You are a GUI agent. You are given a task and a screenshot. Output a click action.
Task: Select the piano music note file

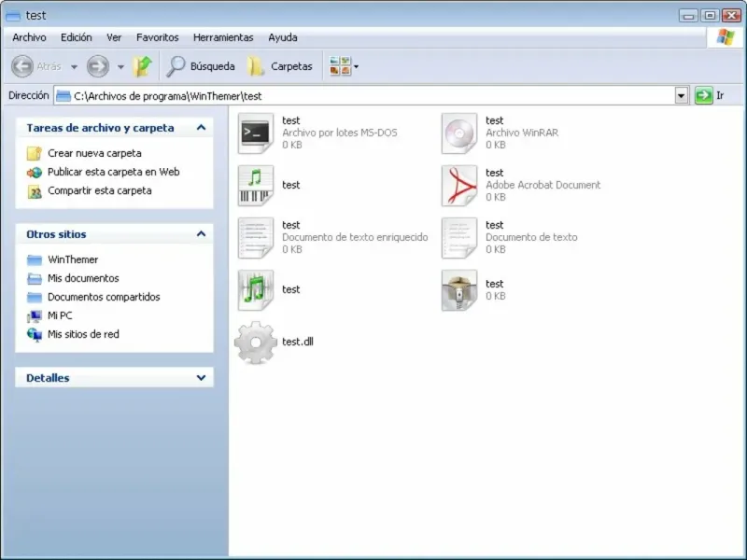coord(256,185)
